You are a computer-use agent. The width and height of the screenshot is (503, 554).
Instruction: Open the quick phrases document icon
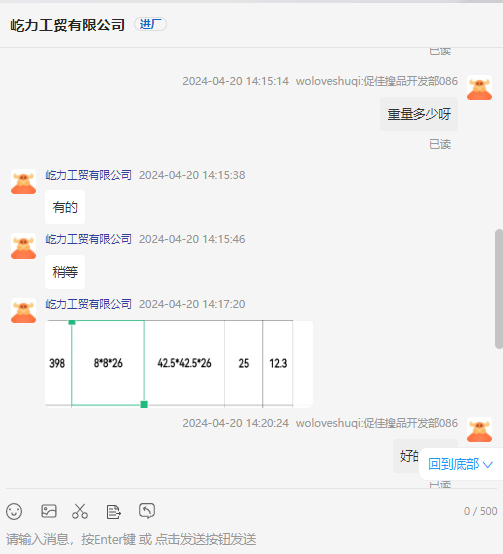coord(114,512)
